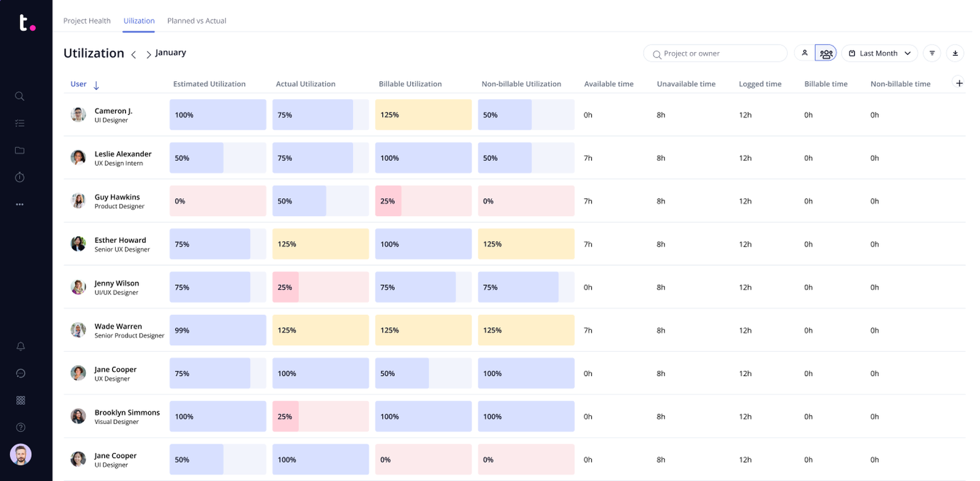Expand the Last Month date dropdown
This screenshot has height=481, width=980.
point(879,53)
